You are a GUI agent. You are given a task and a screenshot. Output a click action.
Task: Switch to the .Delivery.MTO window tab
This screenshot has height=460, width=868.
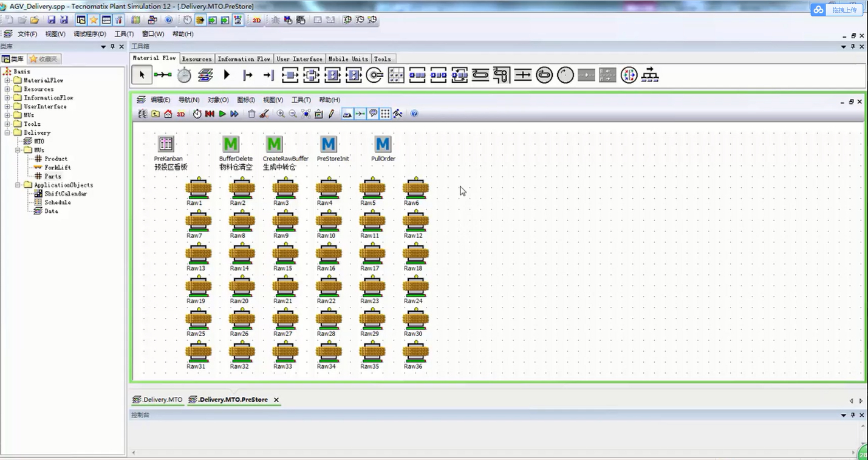(158, 400)
